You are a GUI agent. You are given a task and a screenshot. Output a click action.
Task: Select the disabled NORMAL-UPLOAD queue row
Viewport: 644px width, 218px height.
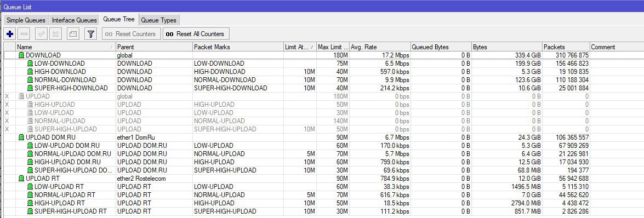tap(323, 121)
